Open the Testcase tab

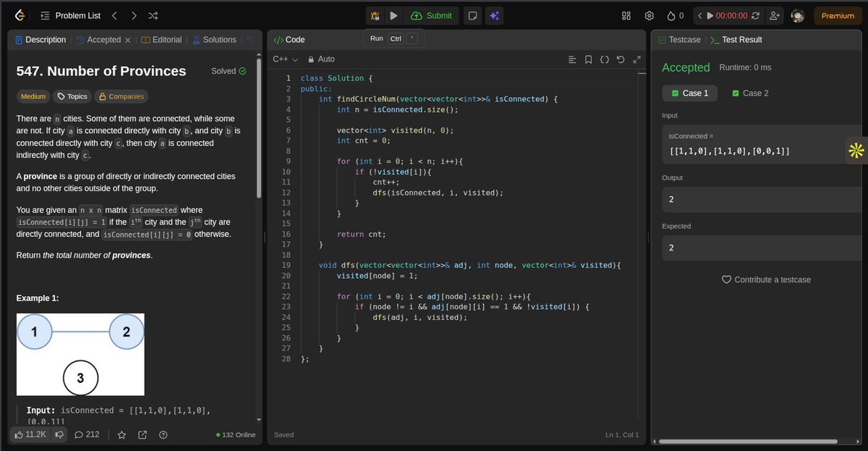point(679,40)
